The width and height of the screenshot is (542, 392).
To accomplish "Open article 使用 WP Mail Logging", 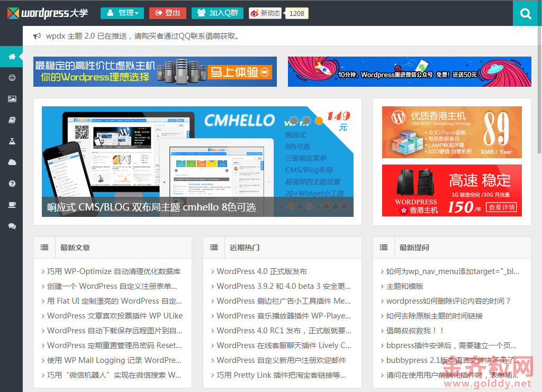I will [114, 361].
